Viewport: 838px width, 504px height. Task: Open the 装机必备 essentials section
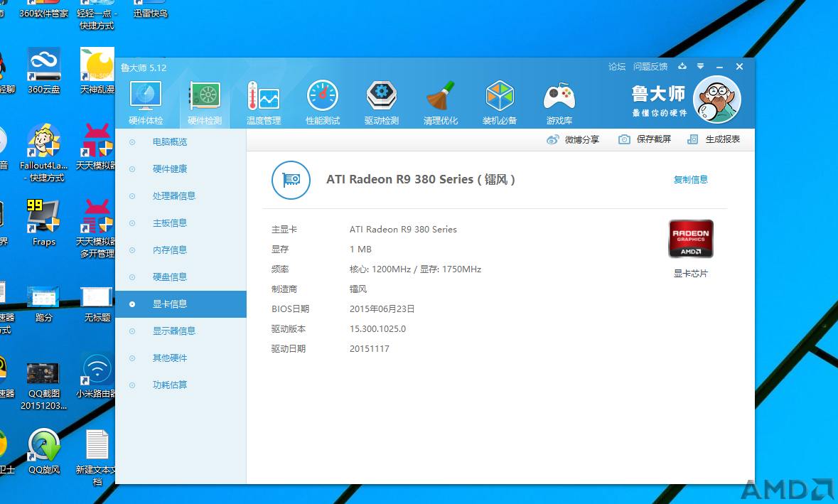pyautogui.click(x=500, y=103)
